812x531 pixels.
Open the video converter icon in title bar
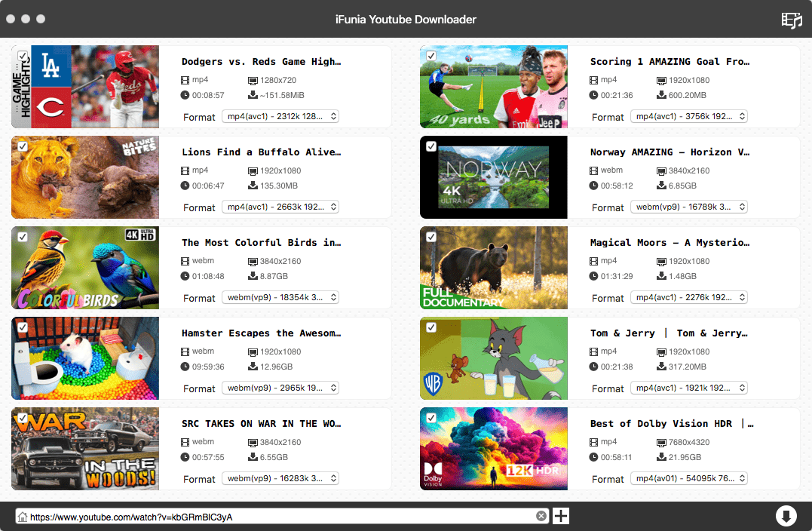(x=792, y=20)
